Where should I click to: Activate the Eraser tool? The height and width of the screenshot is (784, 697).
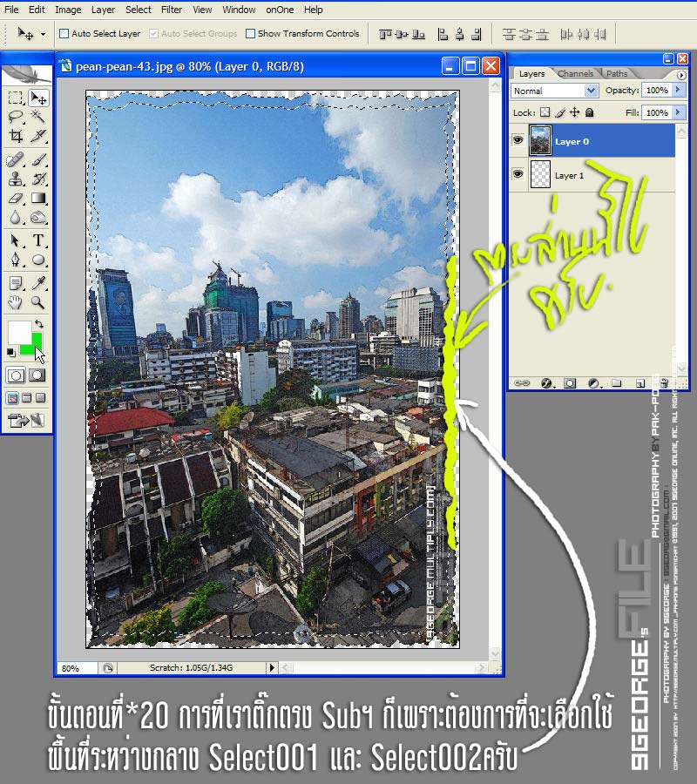pos(16,198)
